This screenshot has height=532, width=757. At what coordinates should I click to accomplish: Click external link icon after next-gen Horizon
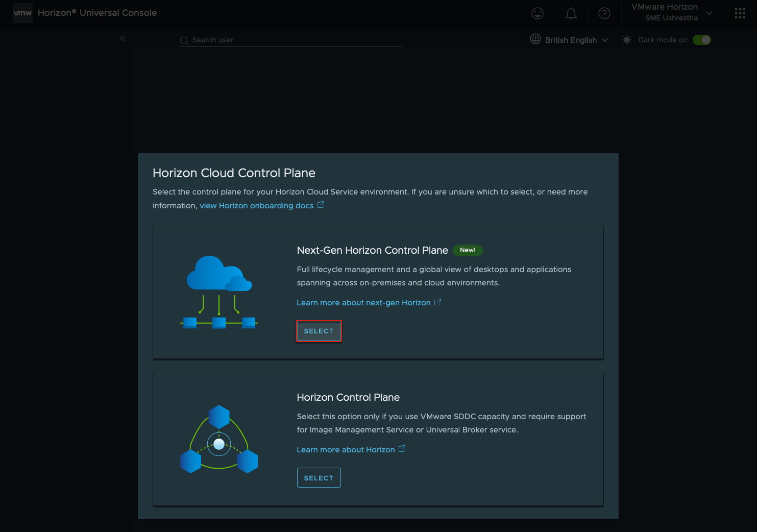[x=437, y=302]
